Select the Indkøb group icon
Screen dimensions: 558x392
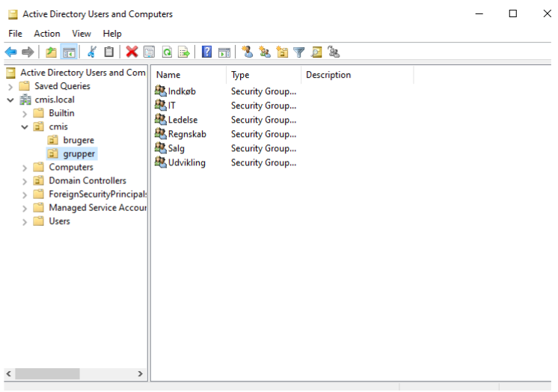coord(161,91)
